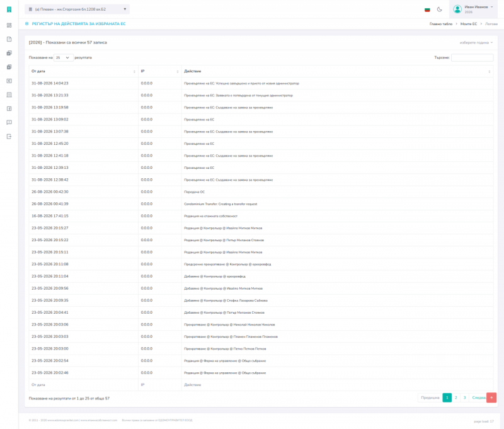The height and width of the screenshot is (429, 504).
Task: Click the 'Condominium Transfer: Creating a transfer request' entry
Action: tap(220, 204)
